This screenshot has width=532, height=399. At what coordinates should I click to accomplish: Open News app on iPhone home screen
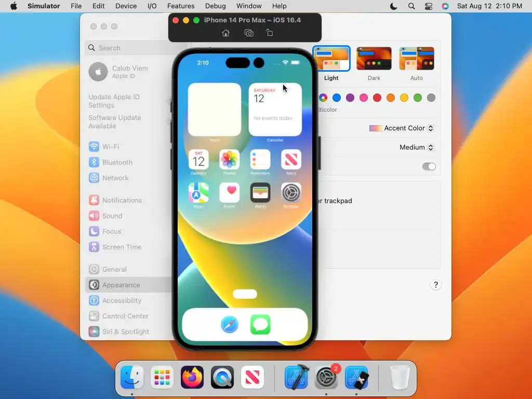pyautogui.click(x=291, y=159)
